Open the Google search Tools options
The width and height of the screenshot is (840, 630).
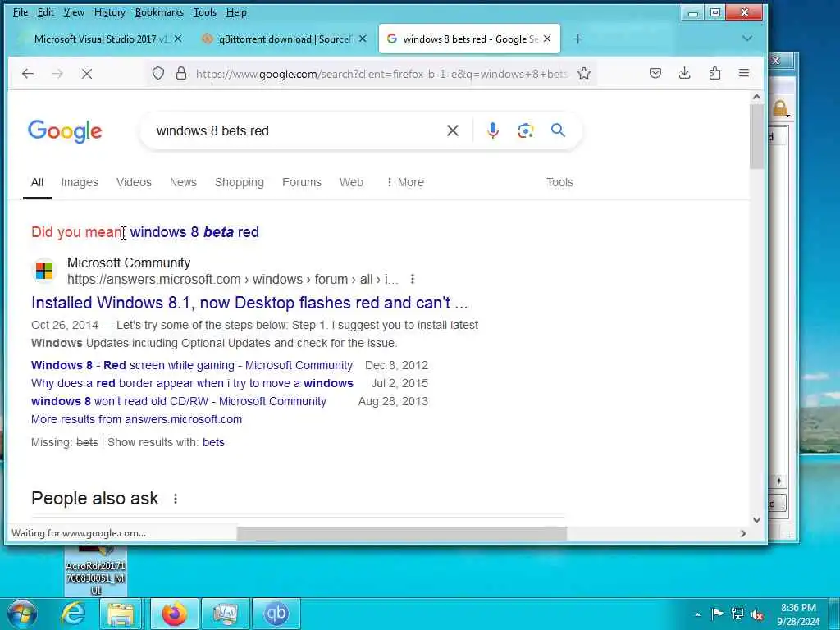tap(559, 182)
